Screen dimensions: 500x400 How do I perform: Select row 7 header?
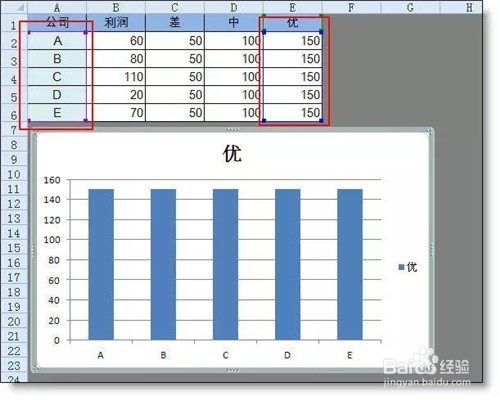pyautogui.click(x=14, y=130)
